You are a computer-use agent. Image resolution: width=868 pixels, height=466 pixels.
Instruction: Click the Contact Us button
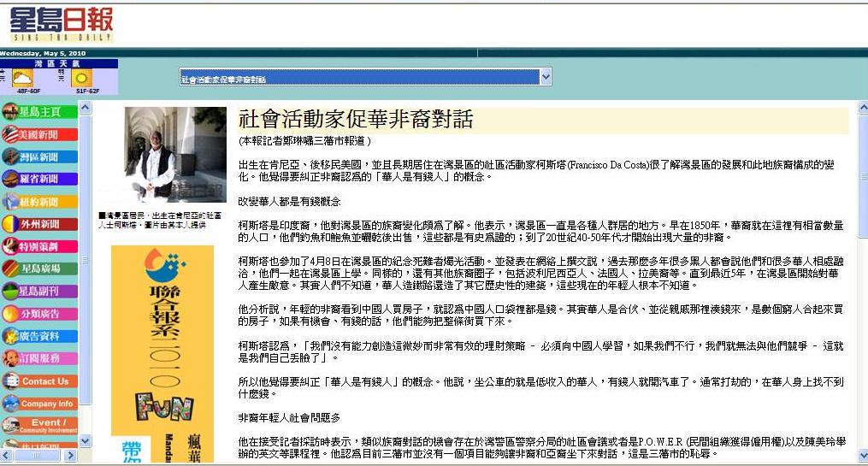tap(39, 381)
